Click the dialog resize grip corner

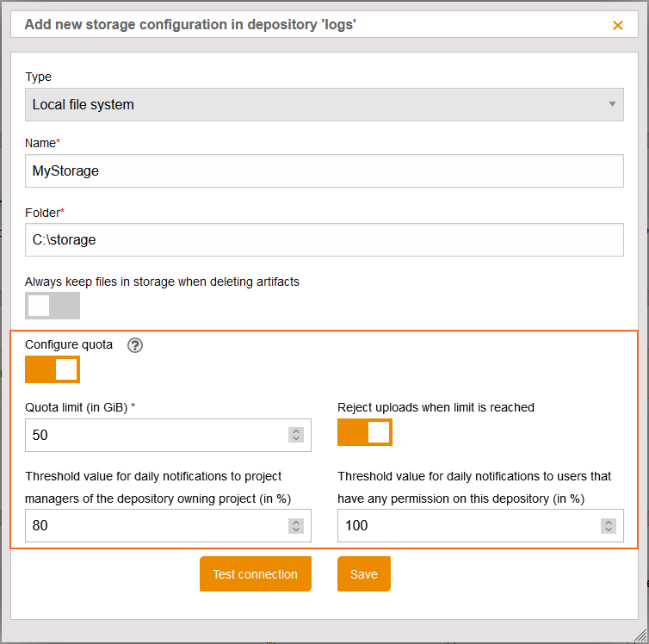pos(640,635)
